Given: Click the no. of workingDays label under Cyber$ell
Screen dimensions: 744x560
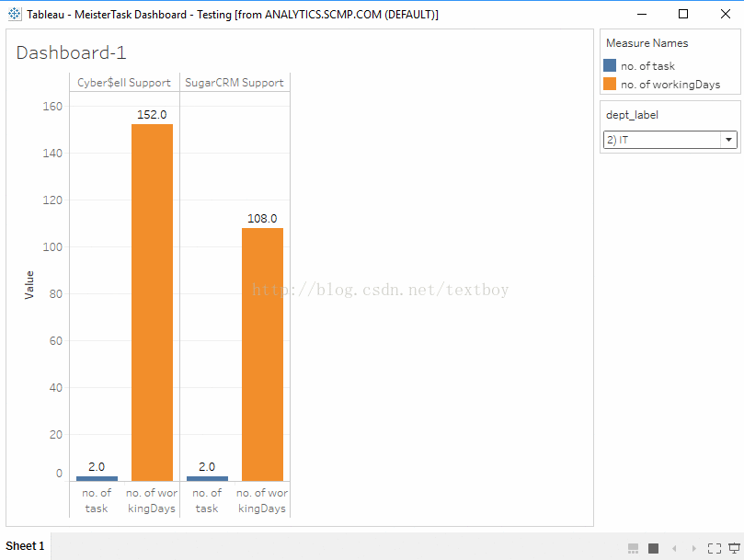Looking at the screenshot, I should 152,500.
